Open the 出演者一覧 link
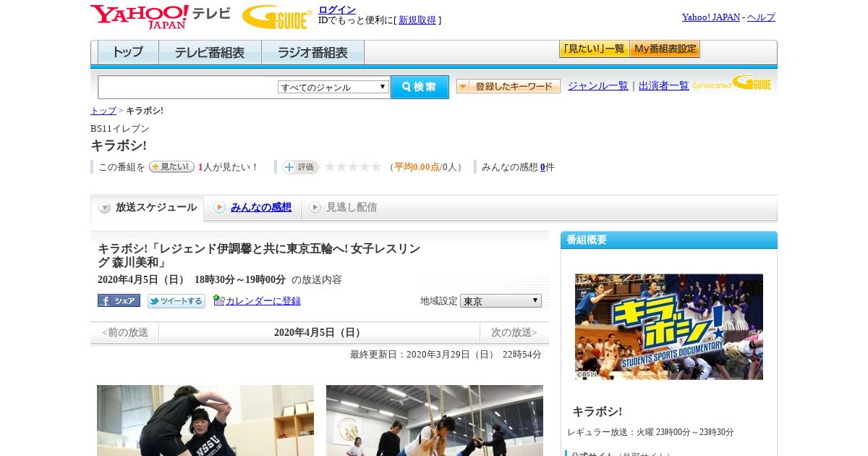 click(x=664, y=85)
